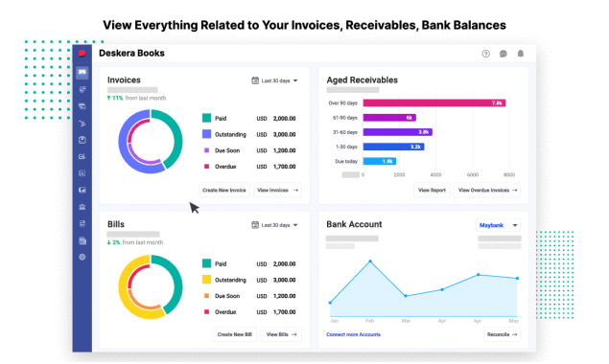Open the credit card icon in the sidebar

click(x=82, y=106)
